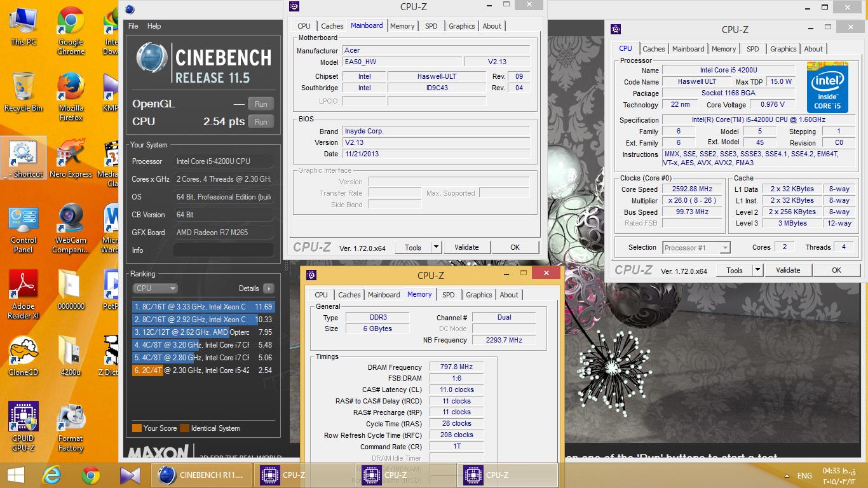Open Nero Express desktop icon
Screen dimensions: 868x488
(x=71, y=159)
